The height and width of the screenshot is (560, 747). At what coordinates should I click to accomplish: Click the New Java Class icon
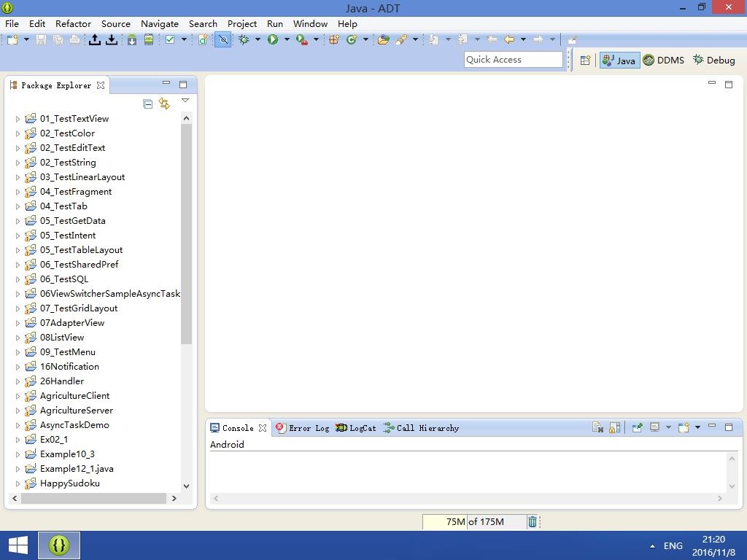352,40
